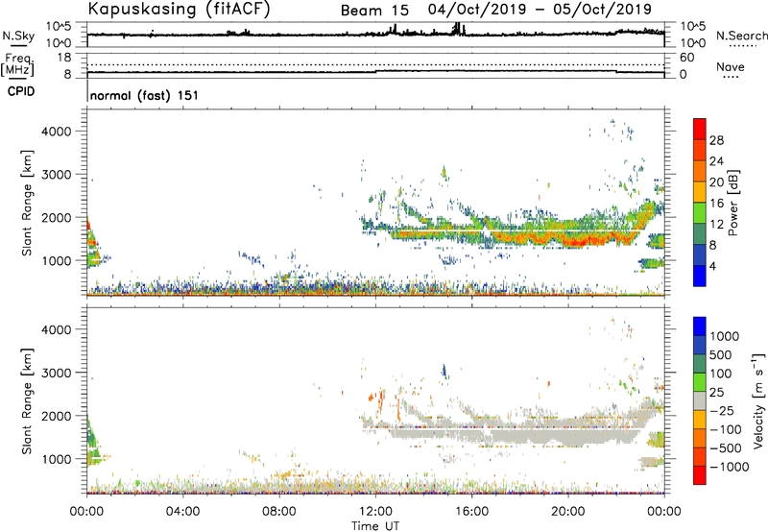Click the 60 tick on Nave axis
The image size is (768, 532).
tap(686, 58)
